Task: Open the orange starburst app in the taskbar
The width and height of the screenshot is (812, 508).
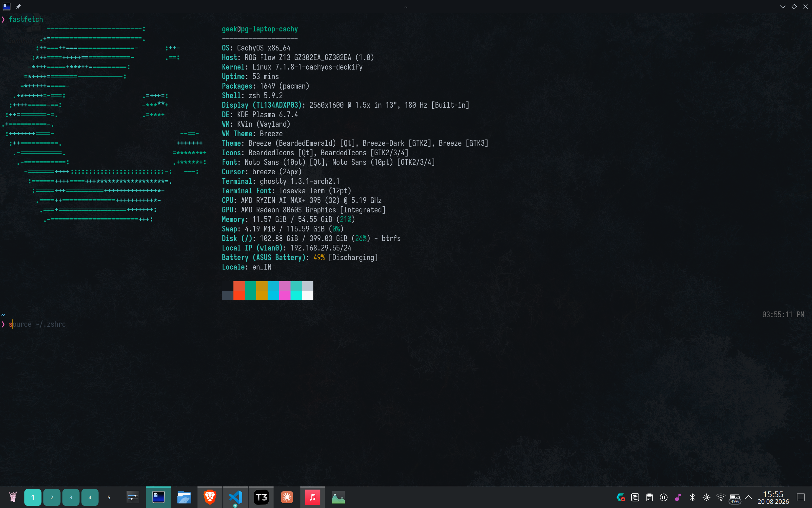Action: tap(287, 497)
